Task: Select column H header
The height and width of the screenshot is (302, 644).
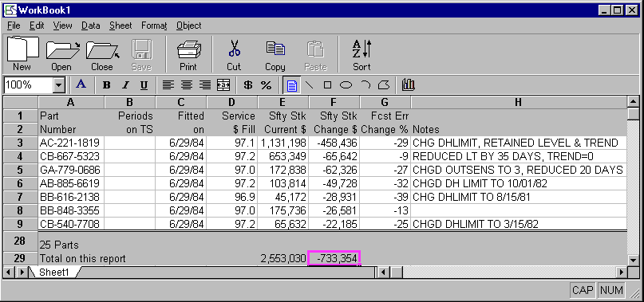Action: (519, 102)
